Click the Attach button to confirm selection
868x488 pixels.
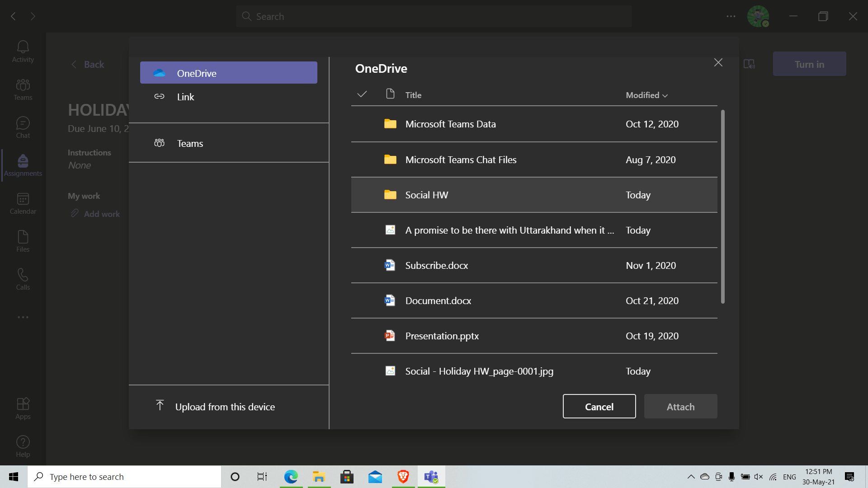[680, 406]
